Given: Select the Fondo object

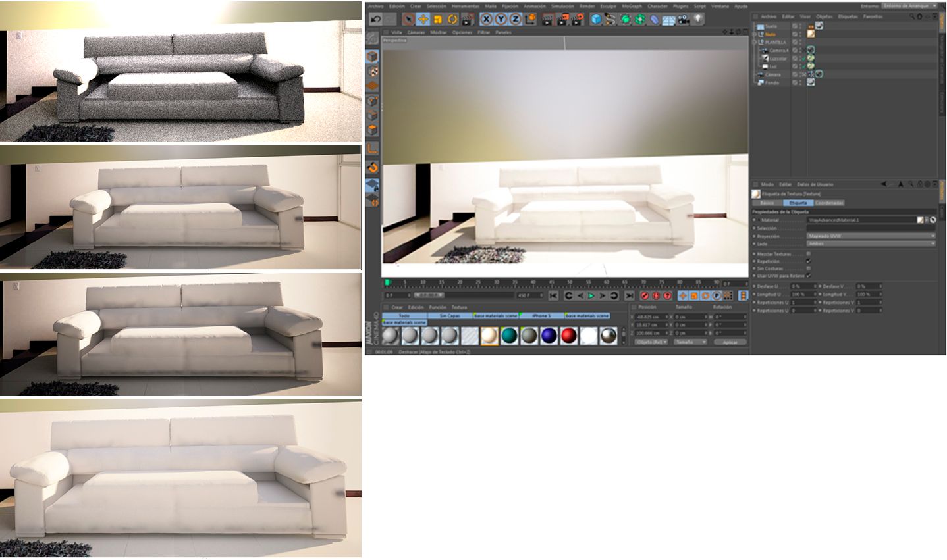Looking at the screenshot, I should point(772,83).
